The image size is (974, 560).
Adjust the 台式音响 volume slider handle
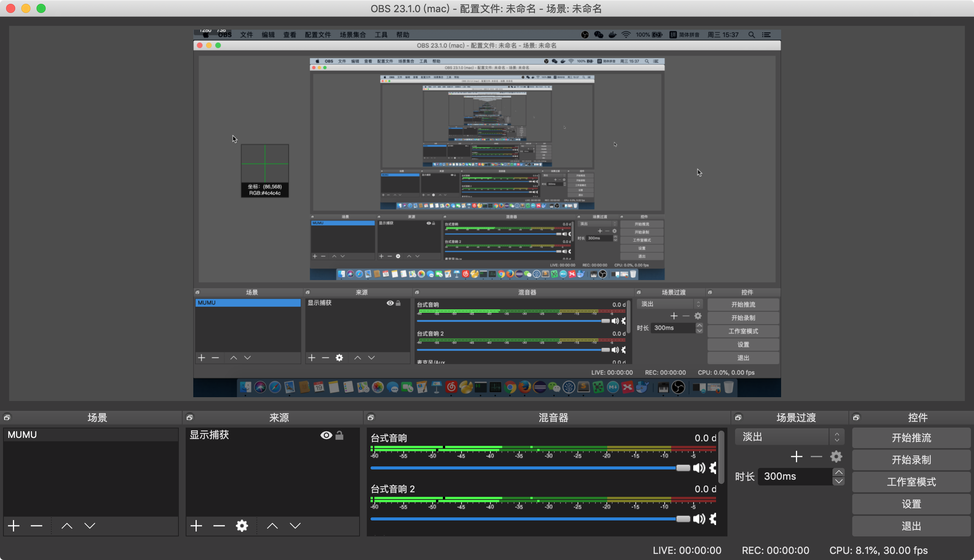(683, 468)
